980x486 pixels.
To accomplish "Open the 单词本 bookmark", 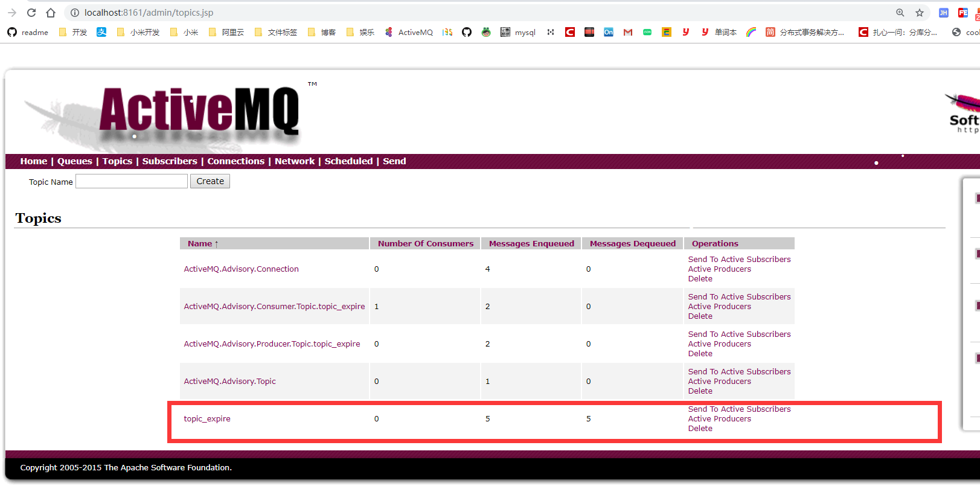I will 719,32.
